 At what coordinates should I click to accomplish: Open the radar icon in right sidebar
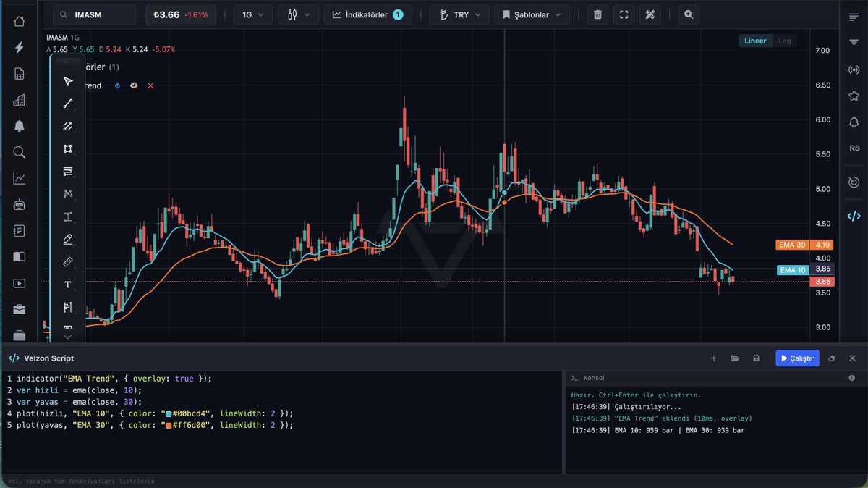click(x=854, y=181)
